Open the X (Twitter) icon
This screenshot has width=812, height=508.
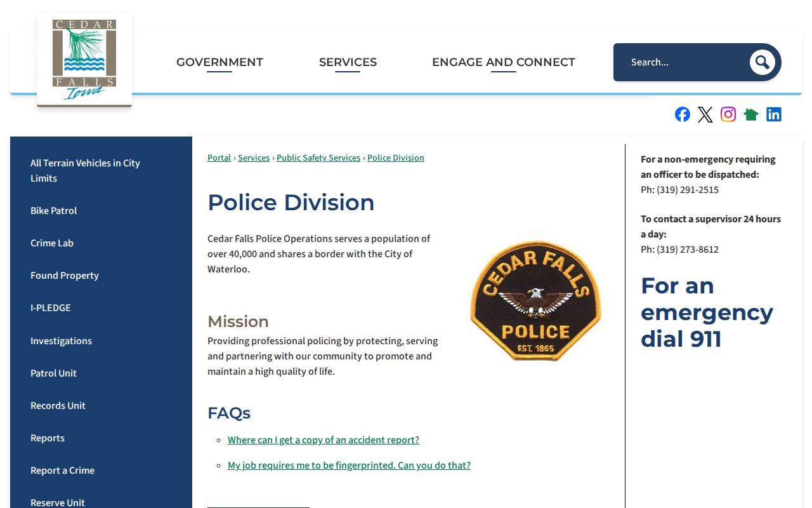pos(705,114)
